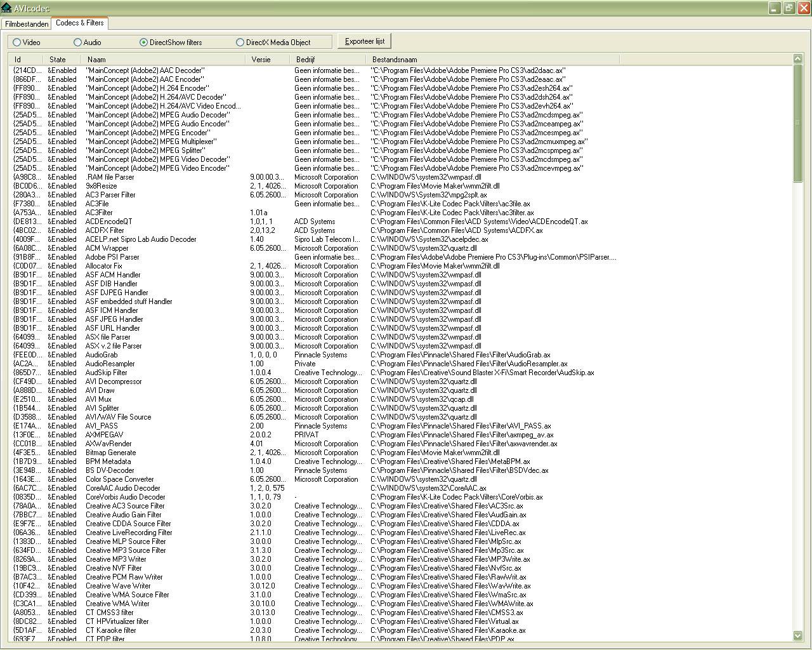The height and width of the screenshot is (650, 812).
Task: Sort the list by the Naam column header
Action: tap(165, 60)
